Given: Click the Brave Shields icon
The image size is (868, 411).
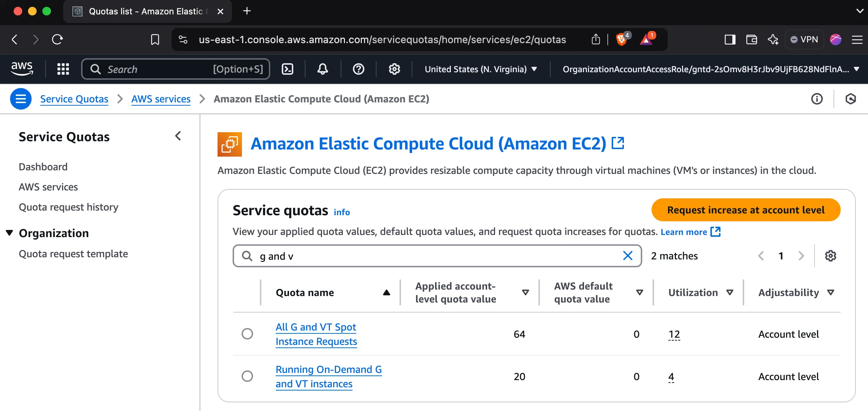Looking at the screenshot, I should [x=622, y=40].
